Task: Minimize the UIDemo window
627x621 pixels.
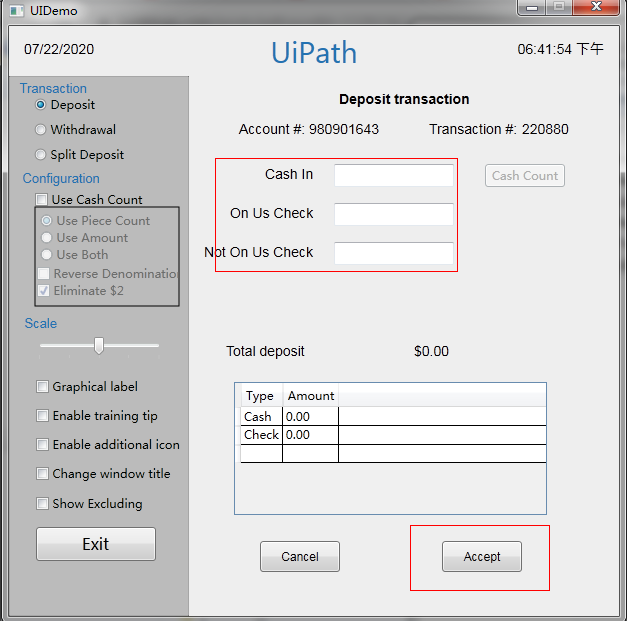Action: (532, 7)
